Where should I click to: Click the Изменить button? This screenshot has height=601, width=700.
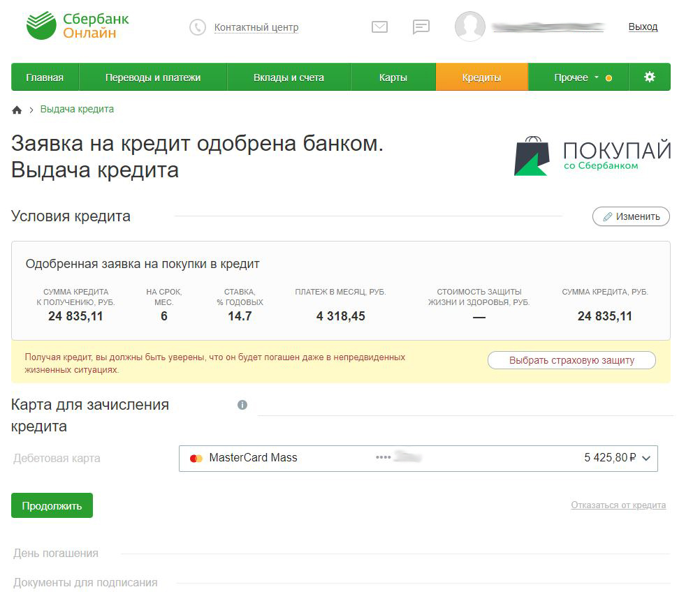[x=631, y=216]
